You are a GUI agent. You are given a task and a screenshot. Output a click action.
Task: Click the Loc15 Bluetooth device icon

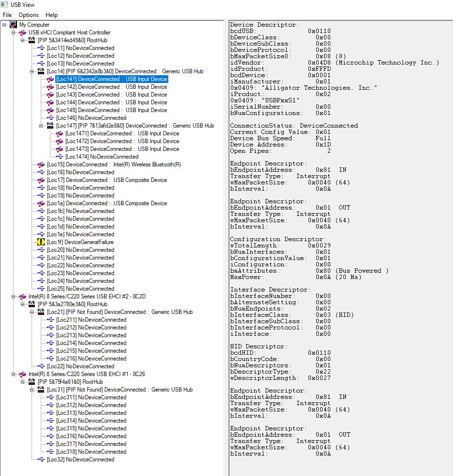(41, 164)
